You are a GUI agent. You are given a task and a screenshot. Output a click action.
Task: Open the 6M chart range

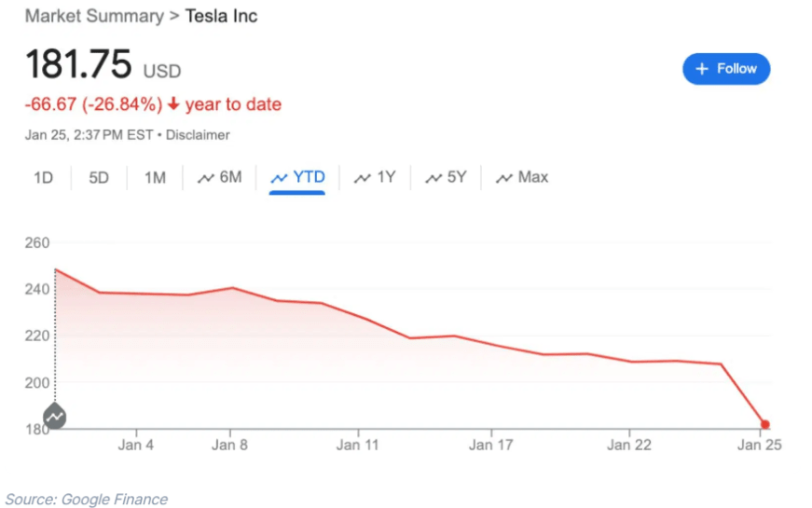[x=220, y=177]
